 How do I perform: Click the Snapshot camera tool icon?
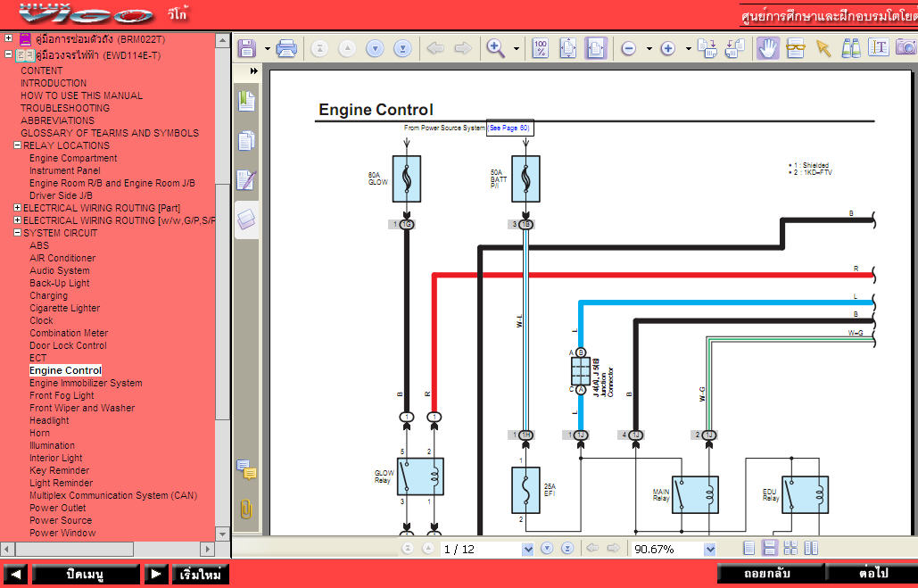click(906, 48)
